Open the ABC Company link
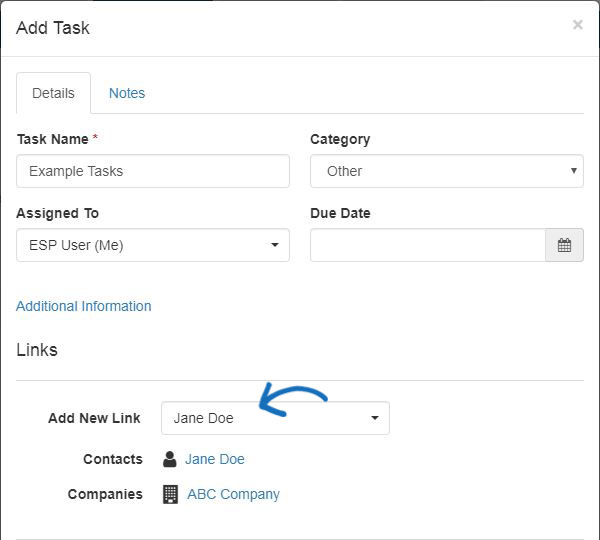The image size is (600, 540). 233,494
